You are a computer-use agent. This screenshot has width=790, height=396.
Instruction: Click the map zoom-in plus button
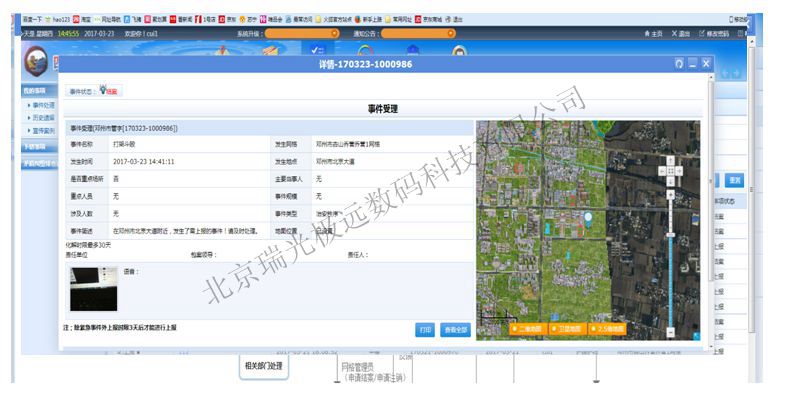[x=671, y=194]
